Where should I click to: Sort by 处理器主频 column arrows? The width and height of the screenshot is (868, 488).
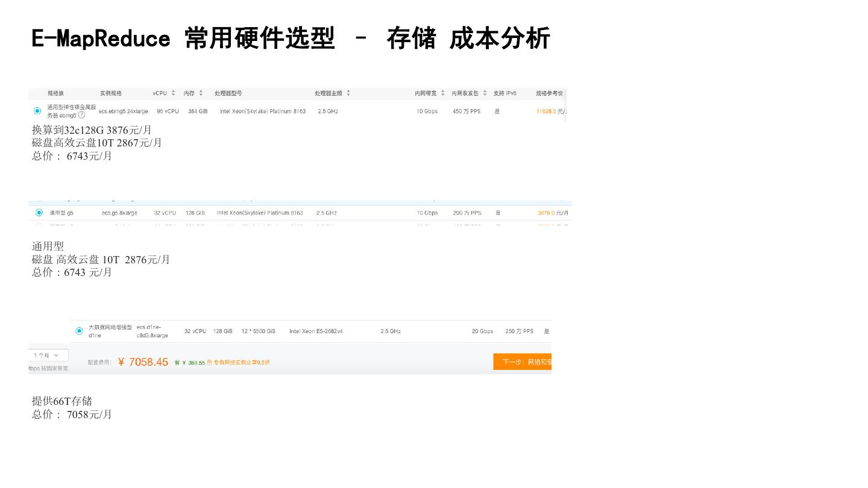pyautogui.click(x=348, y=93)
